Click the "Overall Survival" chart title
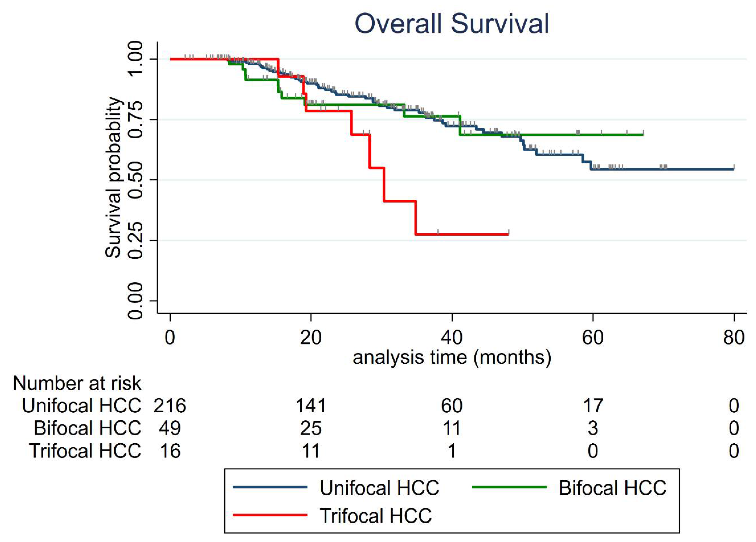 click(451, 24)
